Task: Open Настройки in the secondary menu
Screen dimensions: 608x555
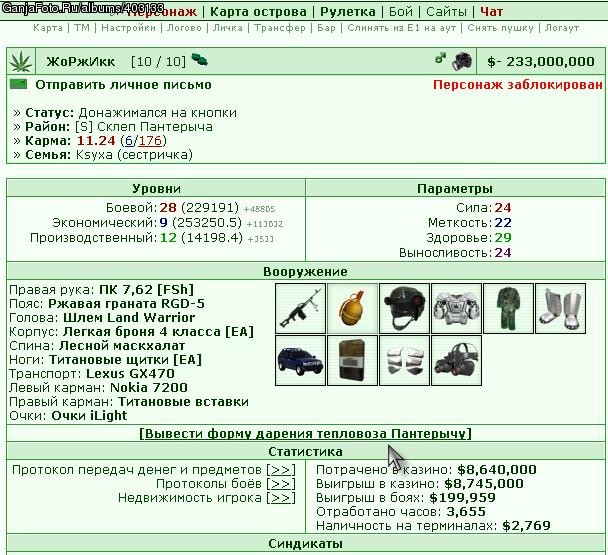Action: pyautogui.click(x=128, y=28)
